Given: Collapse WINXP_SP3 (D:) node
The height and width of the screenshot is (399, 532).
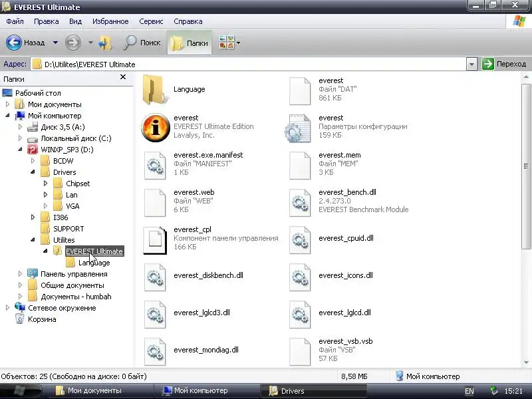Looking at the screenshot, I should 20,149.
